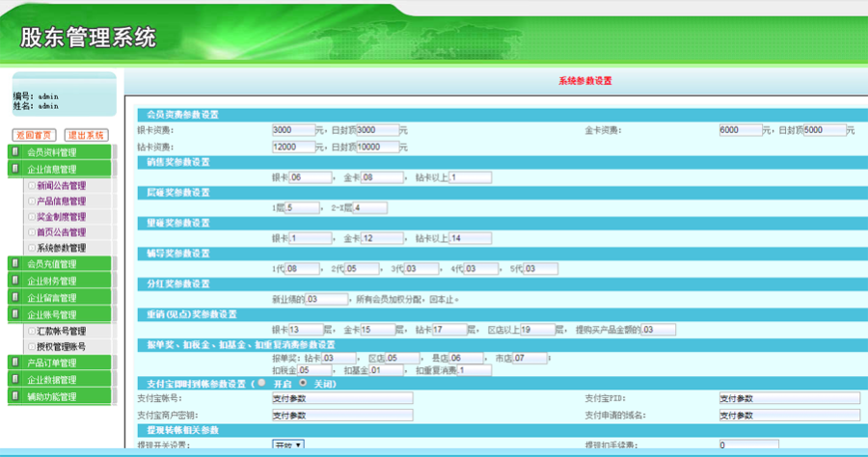868x457 pixels.
Task: Click 重消奖 银卡 层 field showing 13
Action: click(x=306, y=330)
